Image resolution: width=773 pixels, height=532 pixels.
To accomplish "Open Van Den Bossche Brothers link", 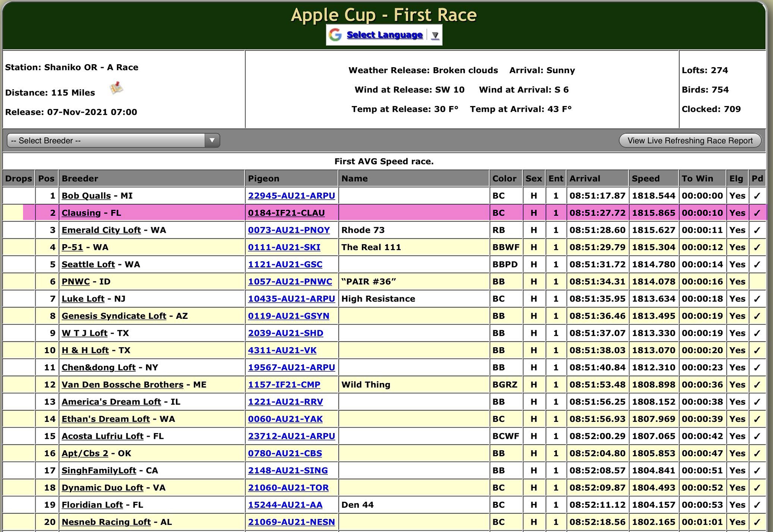I will [122, 384].
